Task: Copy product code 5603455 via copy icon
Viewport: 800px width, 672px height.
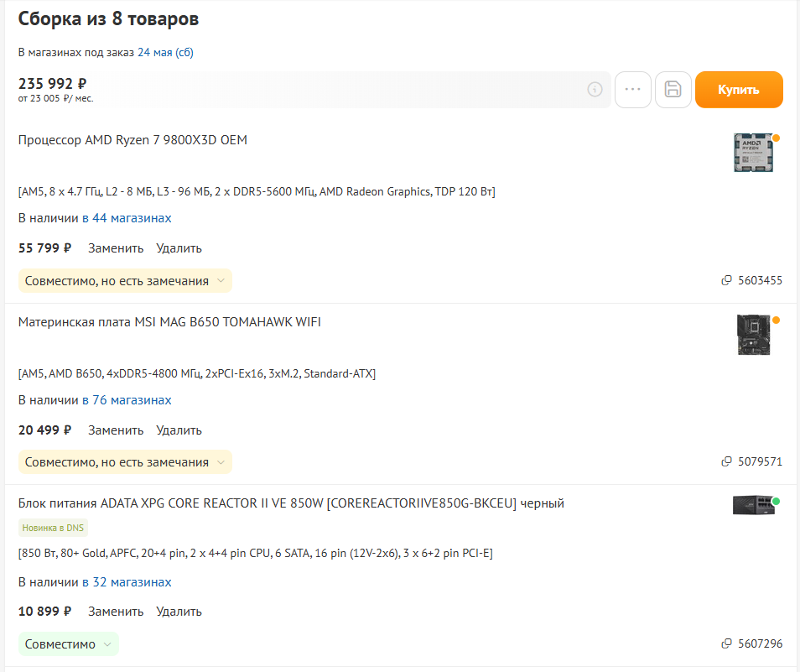Action: 727,280
